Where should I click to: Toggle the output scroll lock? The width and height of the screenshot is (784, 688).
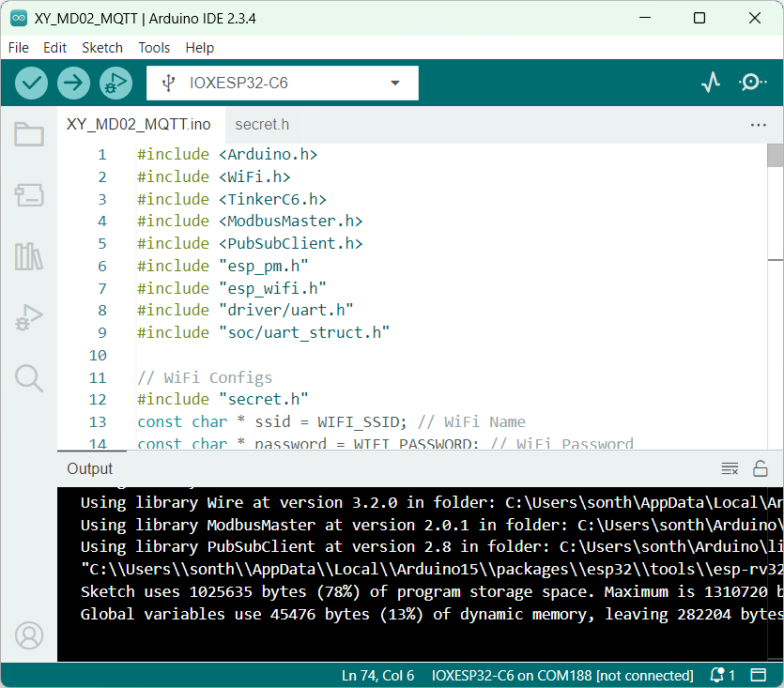pyautogui.click(x=760, y=469)
